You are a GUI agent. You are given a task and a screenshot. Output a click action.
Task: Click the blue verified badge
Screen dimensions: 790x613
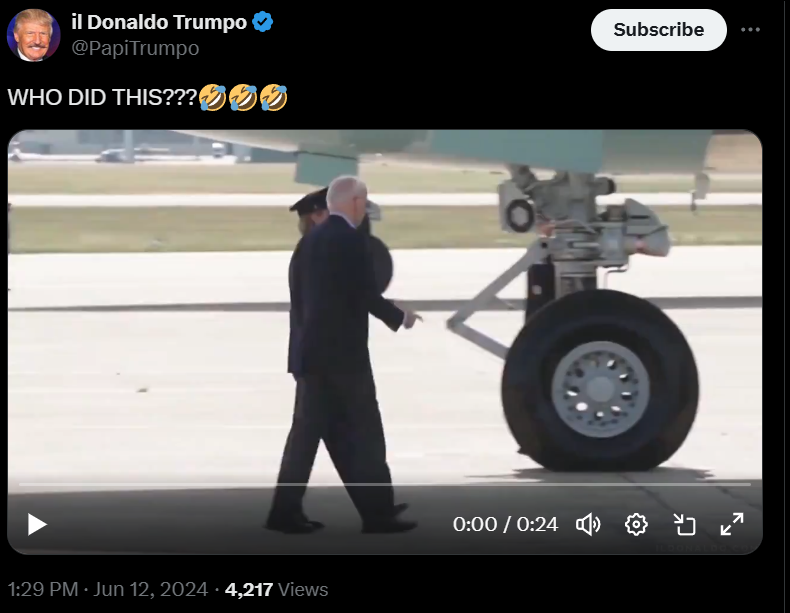[262, 22]
